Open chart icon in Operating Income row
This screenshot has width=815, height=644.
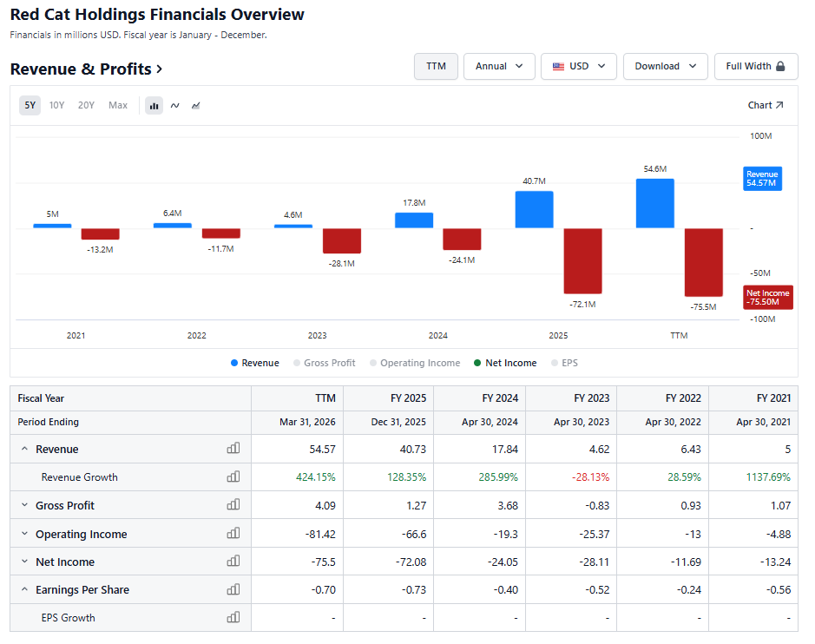pyautogui.click(x=233, y=533)
